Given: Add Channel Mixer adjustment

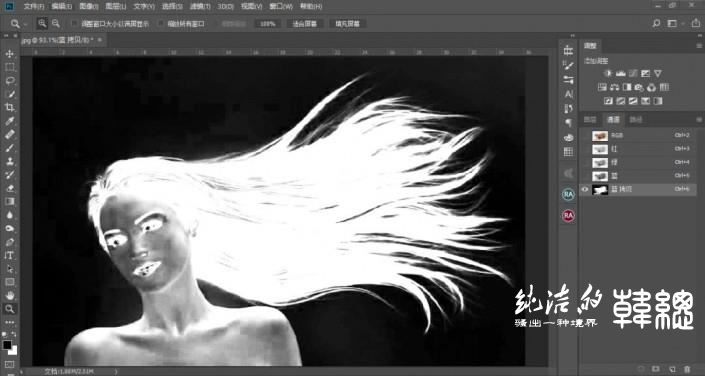Looking at the screenshot, I should [x=652, y=87].
